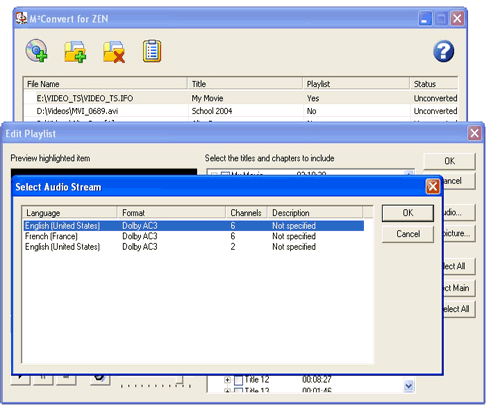This screenshot has width=500, height=411.
Task: Click OK in the Edit Playlist window
Action: coord(449,161)
